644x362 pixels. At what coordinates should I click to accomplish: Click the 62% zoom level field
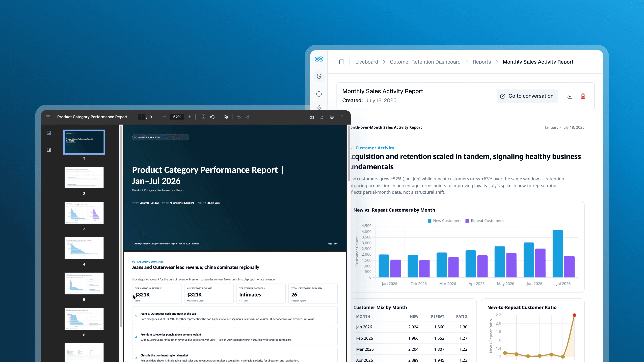177,117
